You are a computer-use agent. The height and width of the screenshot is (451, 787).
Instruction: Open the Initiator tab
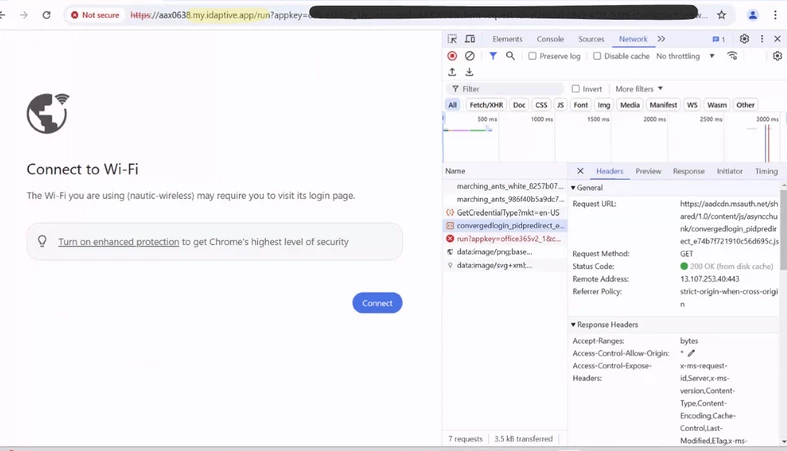click(x=729, y=171)
